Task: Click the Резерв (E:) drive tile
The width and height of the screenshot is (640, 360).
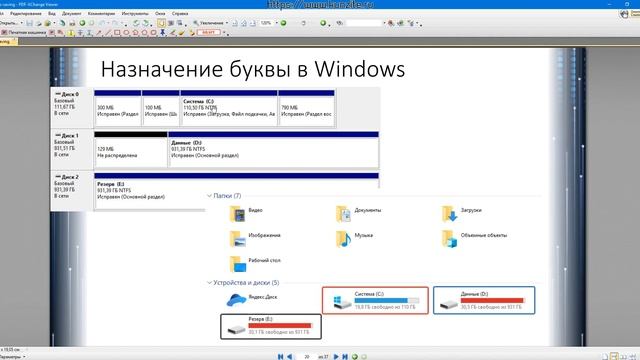Action: (x=271, y=326)
